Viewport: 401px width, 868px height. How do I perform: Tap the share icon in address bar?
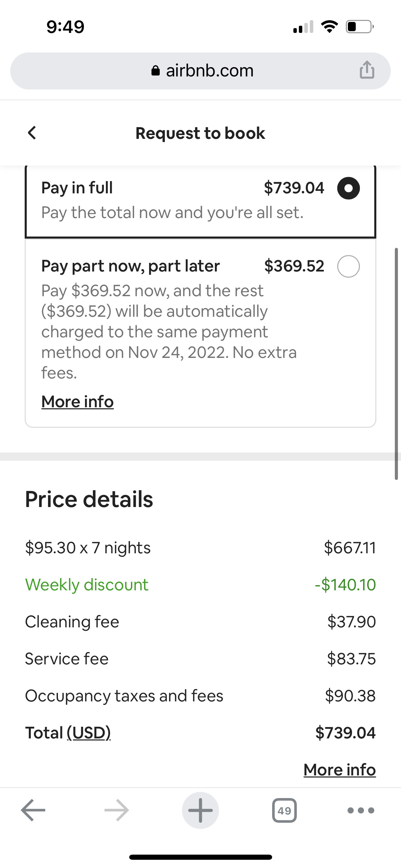pos(367,70)
